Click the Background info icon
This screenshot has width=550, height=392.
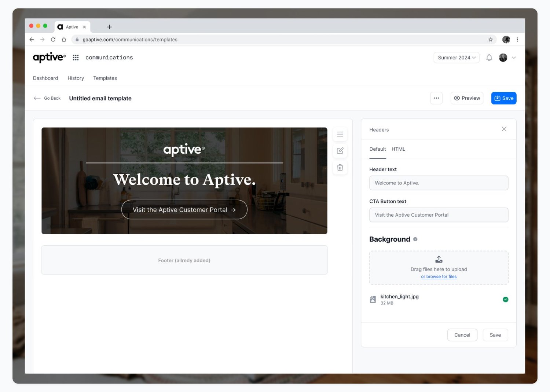pyautogui.click(x=415, y=239)
